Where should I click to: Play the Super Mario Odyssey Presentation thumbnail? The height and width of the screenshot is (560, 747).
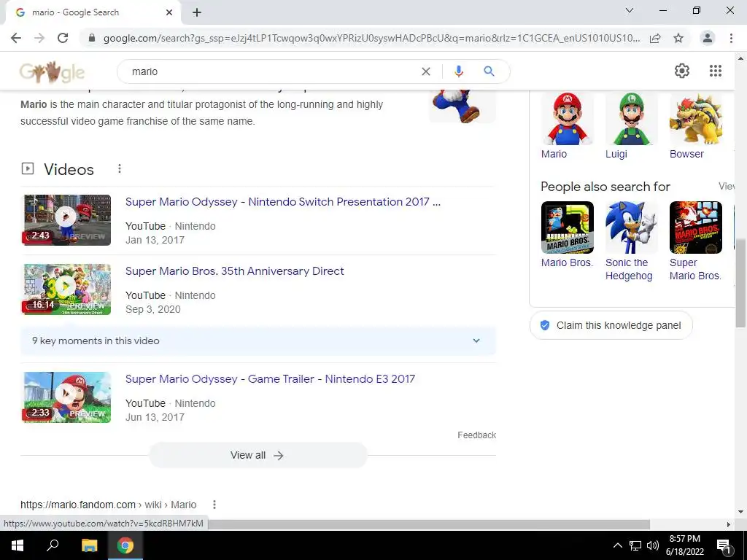coord(67,220)
